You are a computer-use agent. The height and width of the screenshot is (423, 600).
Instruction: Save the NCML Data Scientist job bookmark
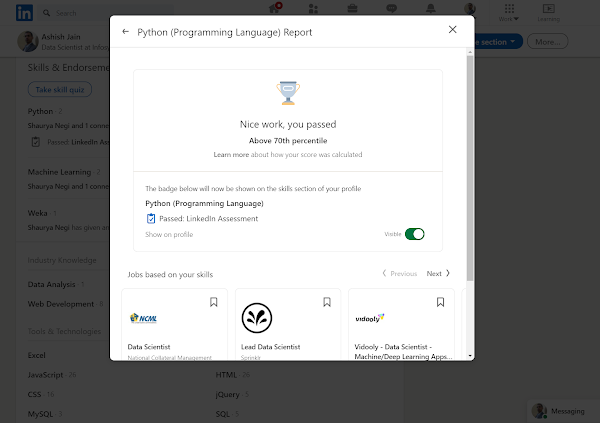point(214,302)
